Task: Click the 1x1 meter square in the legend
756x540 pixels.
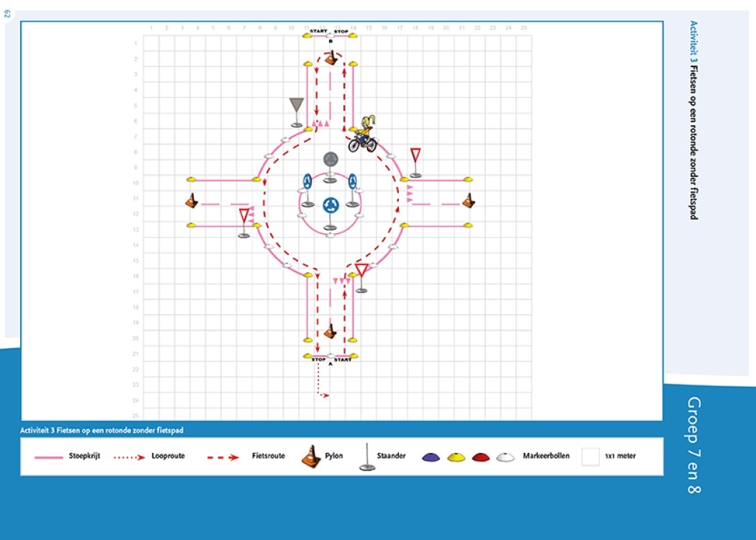Action: pyautogui.click(x=590, y=456)
